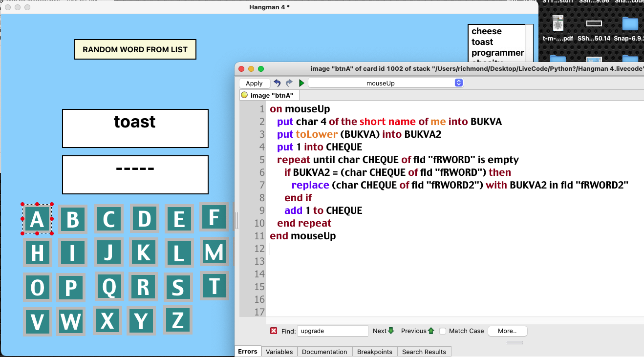The width and height of the screenshot is (644, 357).
Task: Click the Next green down arrow
Action: 391,331
